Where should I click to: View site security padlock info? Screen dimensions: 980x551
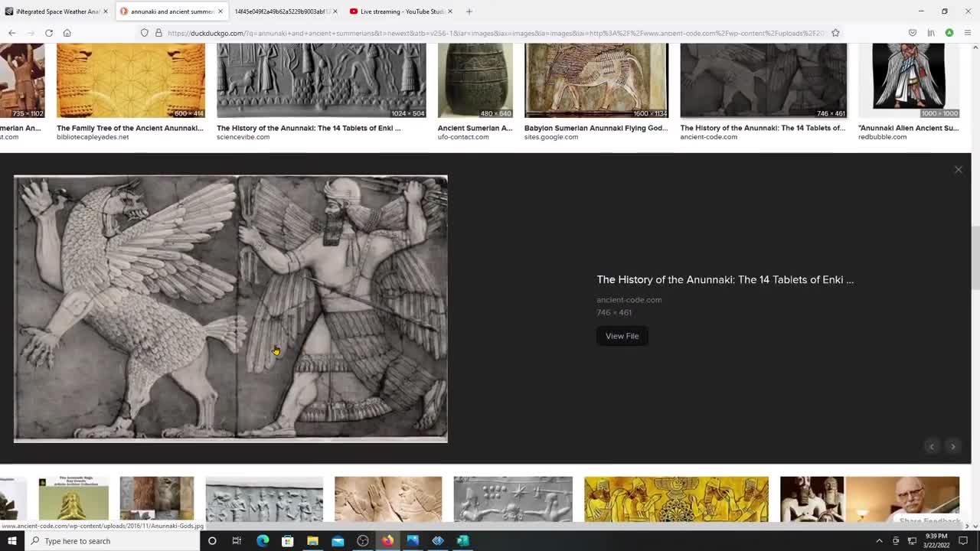[x=158, y=33]
